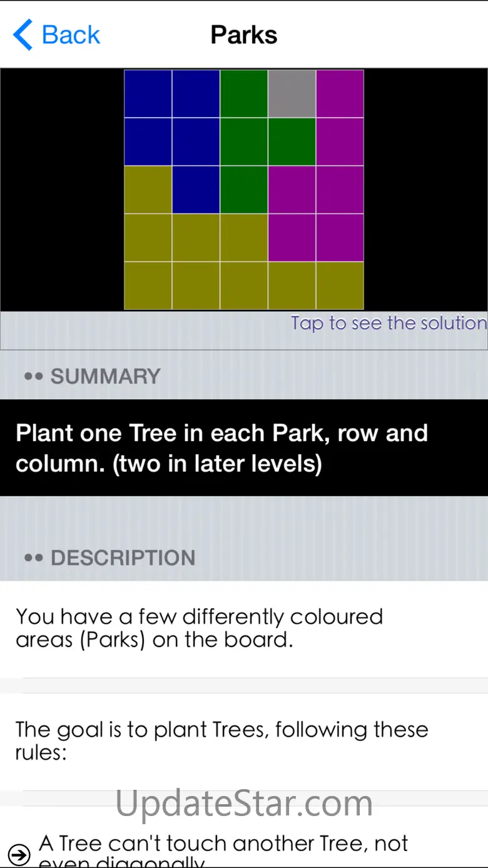Screen dimensions: 488x868
Task: Tap the "differently coloured areas" description row
Action: click(199, 628)
